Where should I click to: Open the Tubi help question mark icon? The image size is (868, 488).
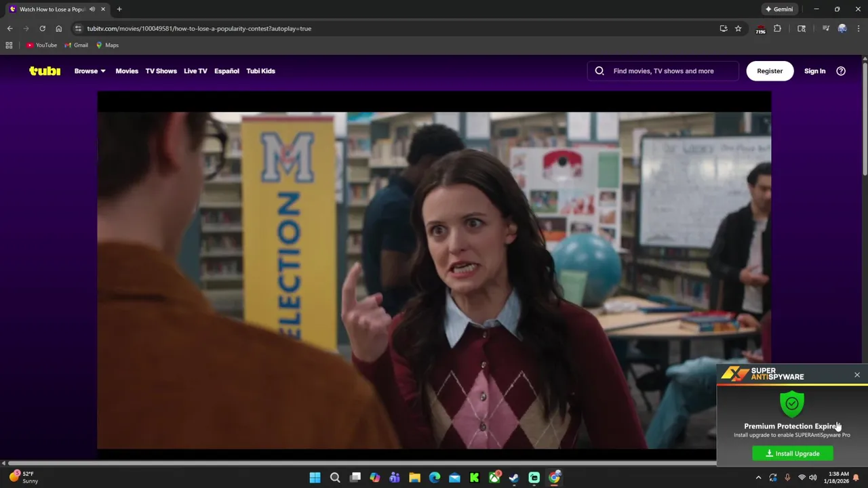click(841, 70)
